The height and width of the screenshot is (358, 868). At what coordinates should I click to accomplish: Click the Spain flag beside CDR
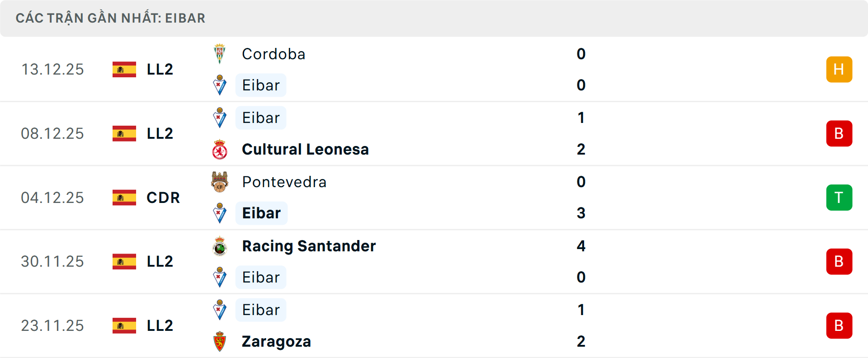[x=124, y=198]
